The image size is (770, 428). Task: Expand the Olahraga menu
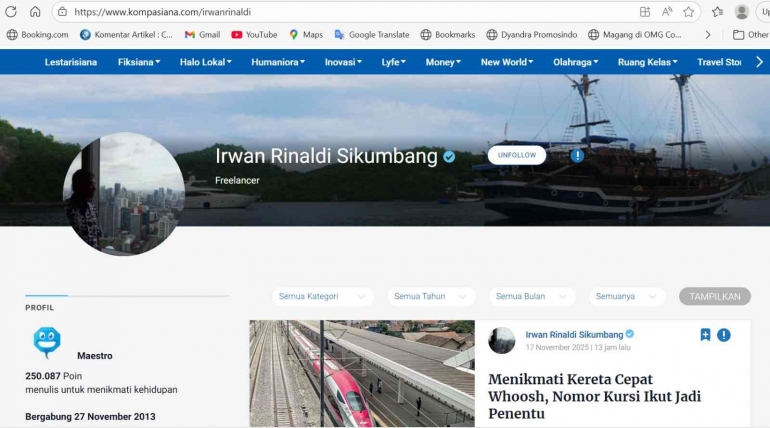576,62
